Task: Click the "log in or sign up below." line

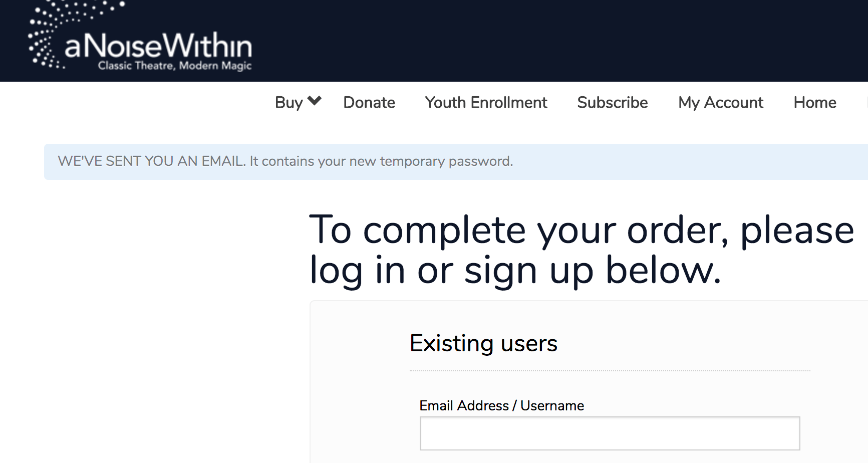Action: coord(515,271)
